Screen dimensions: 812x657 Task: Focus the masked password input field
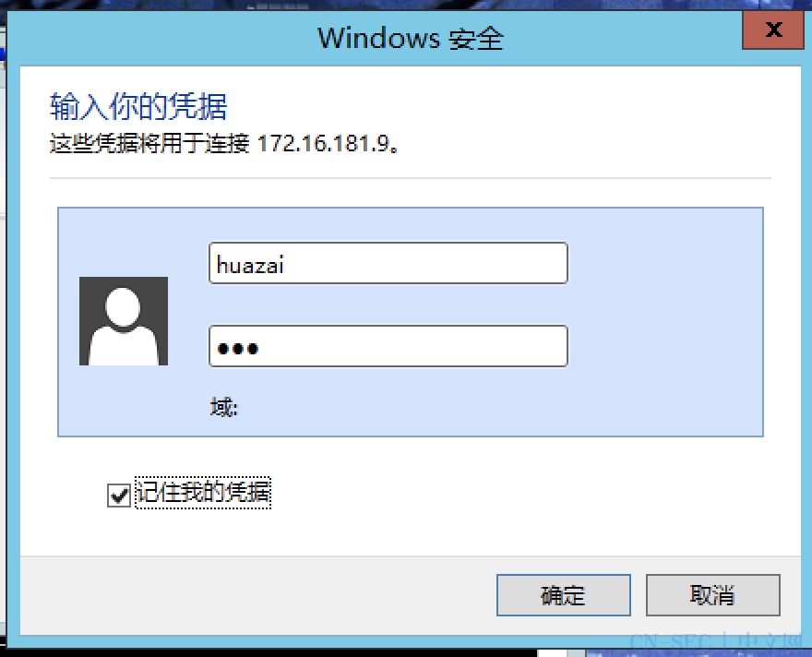coord(388,346)
